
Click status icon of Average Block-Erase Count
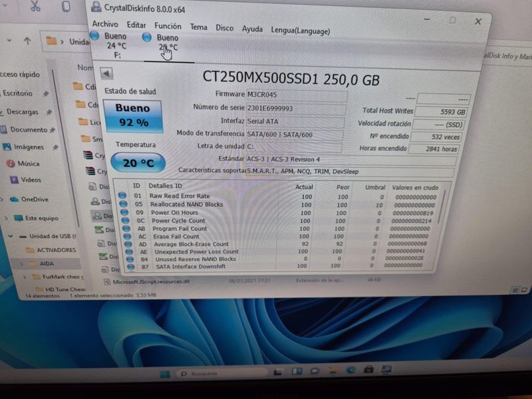(128, 244)
